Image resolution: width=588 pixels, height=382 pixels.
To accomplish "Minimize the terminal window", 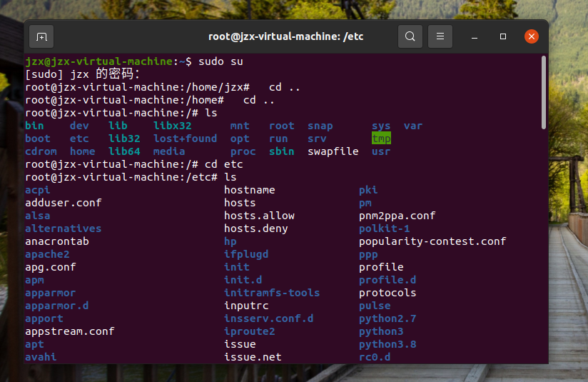I will click(475, 37).
